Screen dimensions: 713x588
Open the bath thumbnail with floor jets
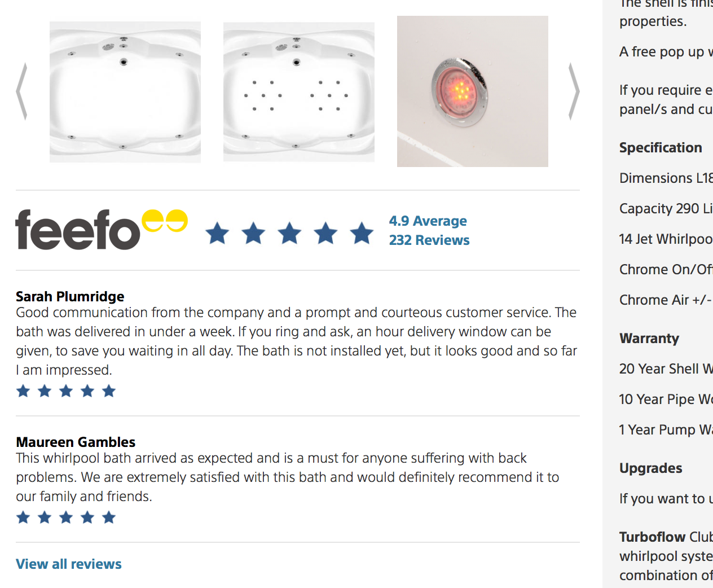click(299, 92)
